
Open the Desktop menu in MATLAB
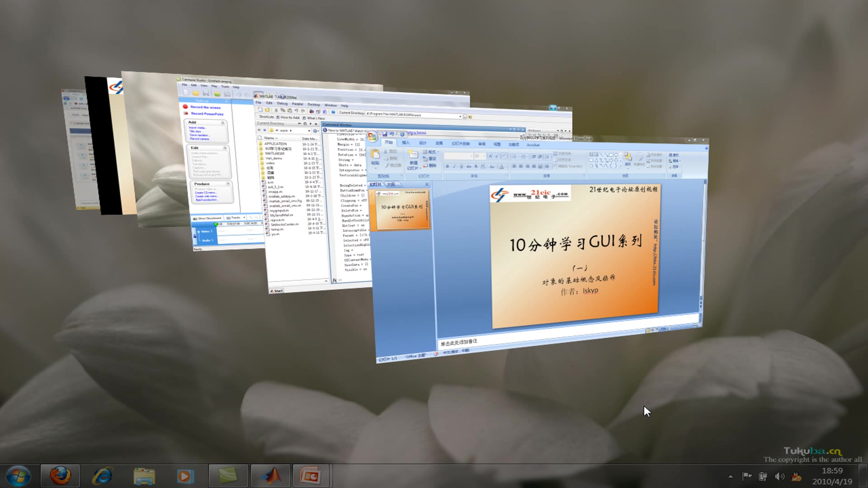[314, 104]
